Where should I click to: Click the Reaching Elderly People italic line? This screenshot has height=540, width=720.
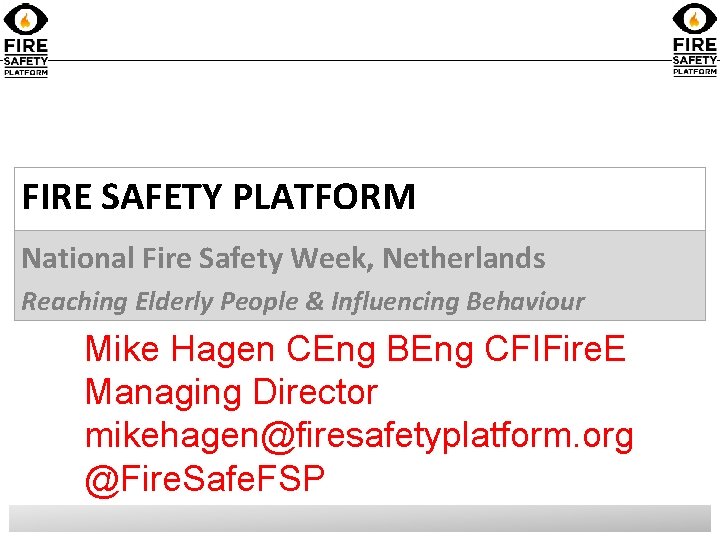click(x=303, y=301)
